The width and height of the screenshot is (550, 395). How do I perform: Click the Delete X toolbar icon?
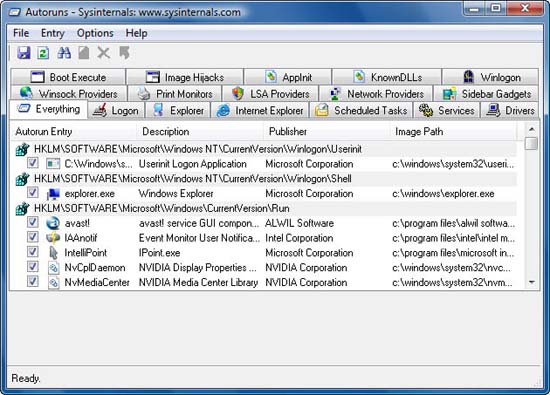(x=103, y=53)
